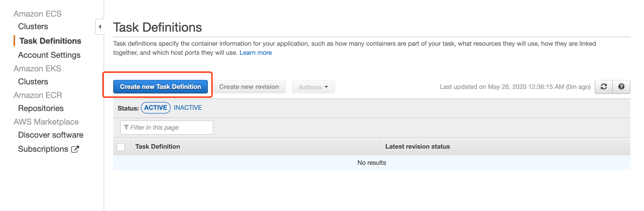
Task: Open the help question mark icon
Action: click(x=621, y=87)
